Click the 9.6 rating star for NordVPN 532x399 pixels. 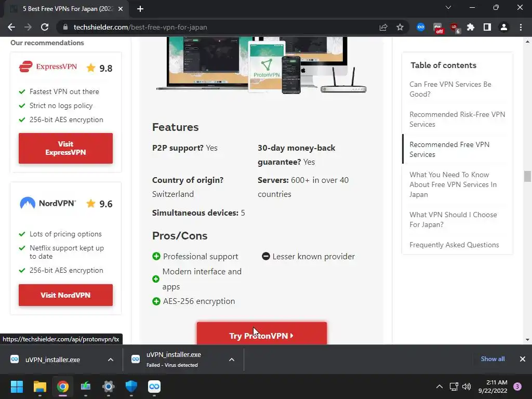point(91,204)
